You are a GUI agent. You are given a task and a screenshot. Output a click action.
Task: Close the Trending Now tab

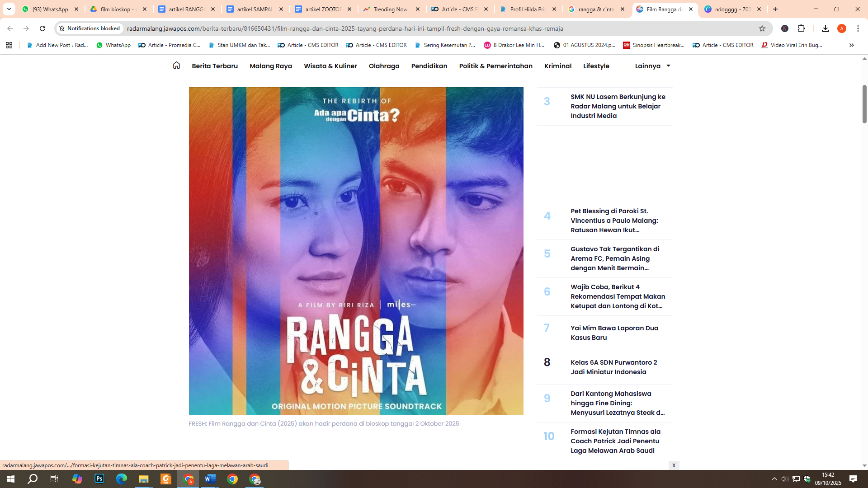(x=418, y=9)
